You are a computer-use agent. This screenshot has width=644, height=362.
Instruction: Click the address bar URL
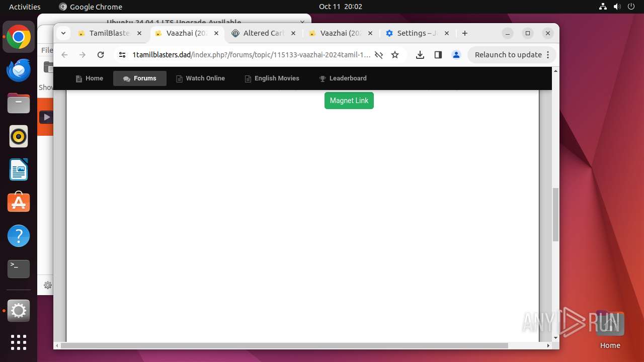251,55
